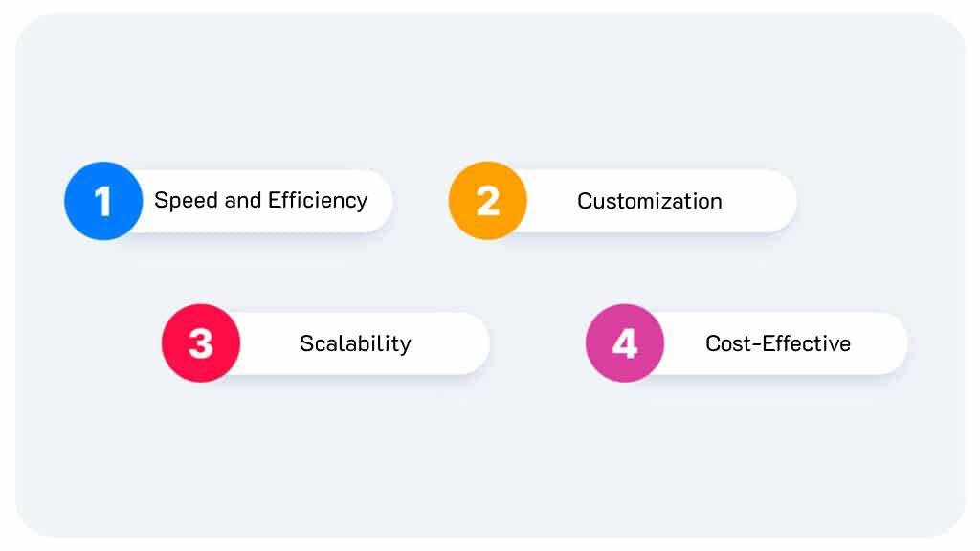Click the white numeral 3 glyph
The height and width of the screenshot is (551, 980).
[201, 343]
